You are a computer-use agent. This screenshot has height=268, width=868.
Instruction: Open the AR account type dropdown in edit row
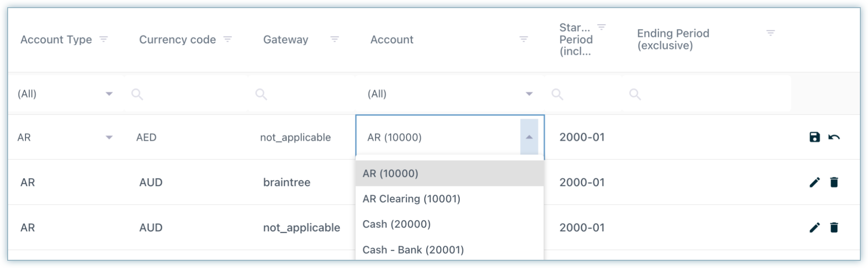point(109,137)
